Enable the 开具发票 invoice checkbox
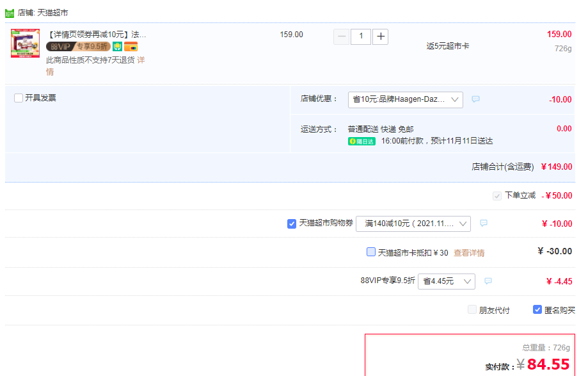The image size is (588, 376). [19, 98]
